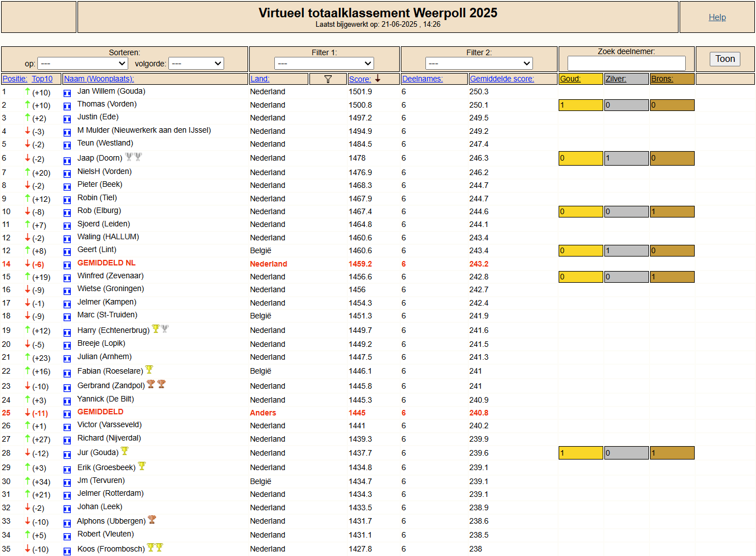This screenshot has width=756, height=556.
Task: Sort by the Deelnames column header
Action: pos(422,79)
